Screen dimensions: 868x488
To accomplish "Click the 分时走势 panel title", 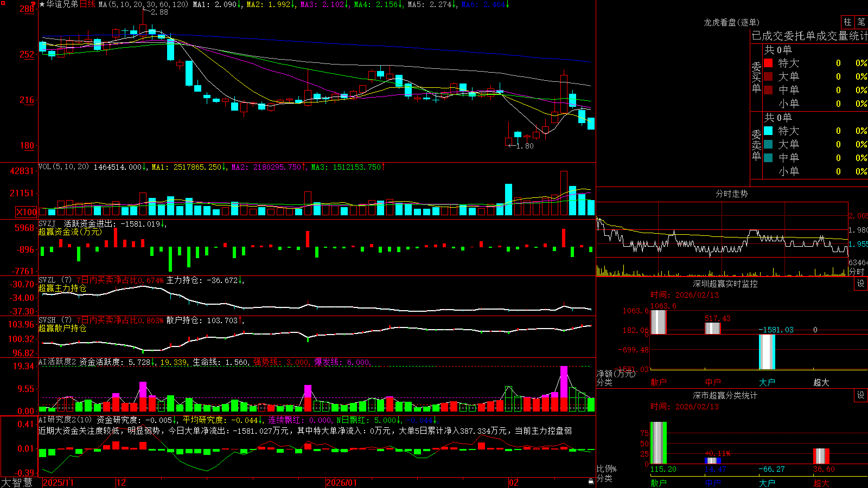I will point(731,194).
